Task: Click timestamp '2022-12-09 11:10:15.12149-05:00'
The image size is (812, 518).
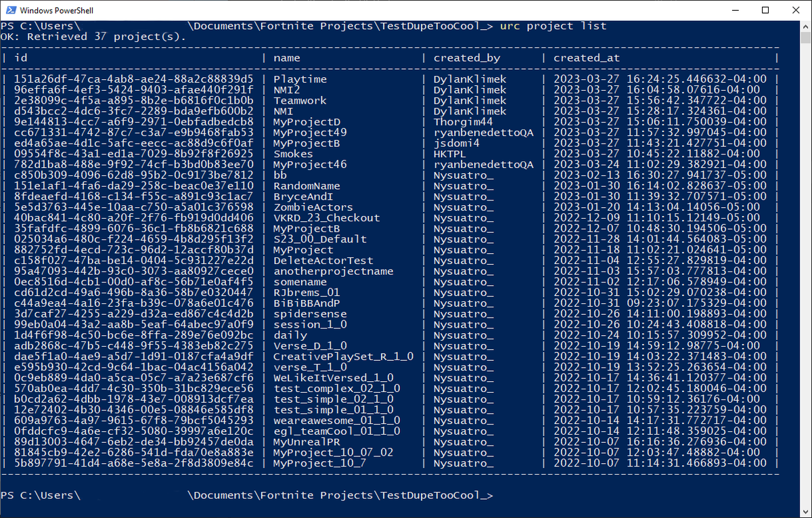Action: point(657,218)
